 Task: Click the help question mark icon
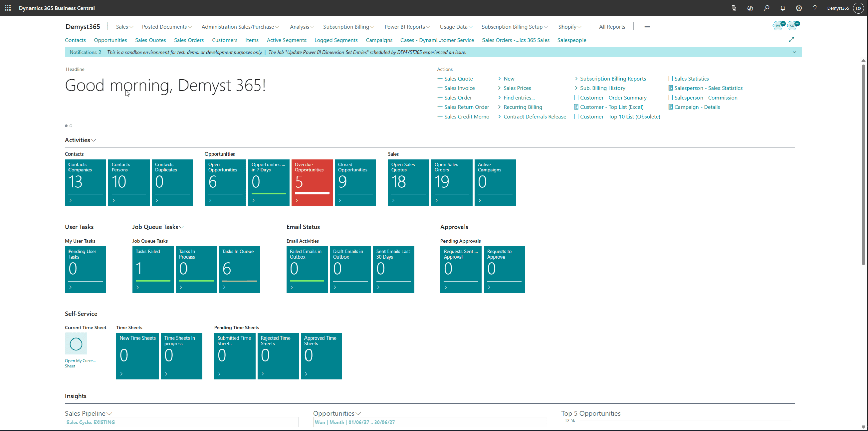click(x=815, y=8)
